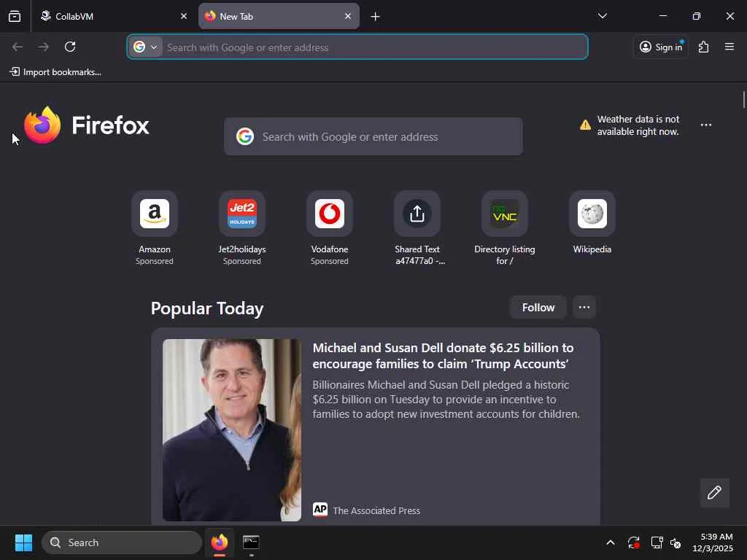Open the Extensions puzzle icon

(704, 47)
